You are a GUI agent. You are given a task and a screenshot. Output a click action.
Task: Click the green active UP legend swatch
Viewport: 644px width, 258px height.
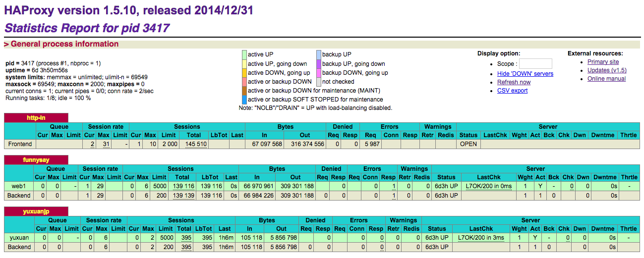[x=244, y=54]
